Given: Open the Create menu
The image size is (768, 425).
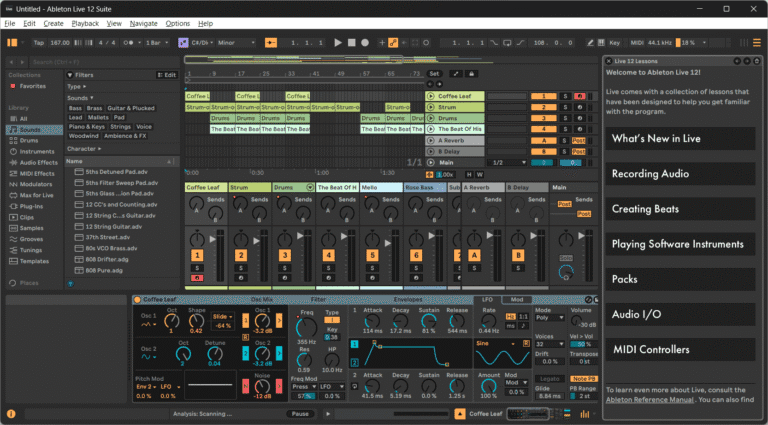Looking at the screenshot, I should point(53,24).
